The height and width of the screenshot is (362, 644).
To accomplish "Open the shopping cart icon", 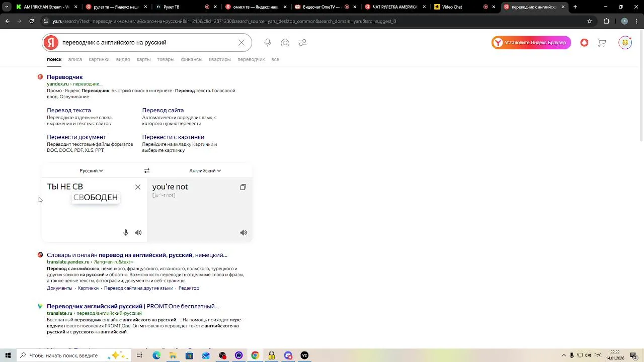I will [601, 43].
